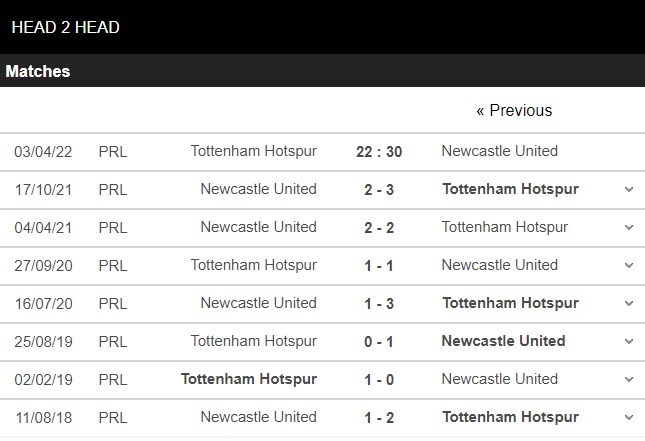The width and height of the screenshot is (645, 441).
Task: Expand the 25/08/19 match details chevron
Action: tap(629, 341)
